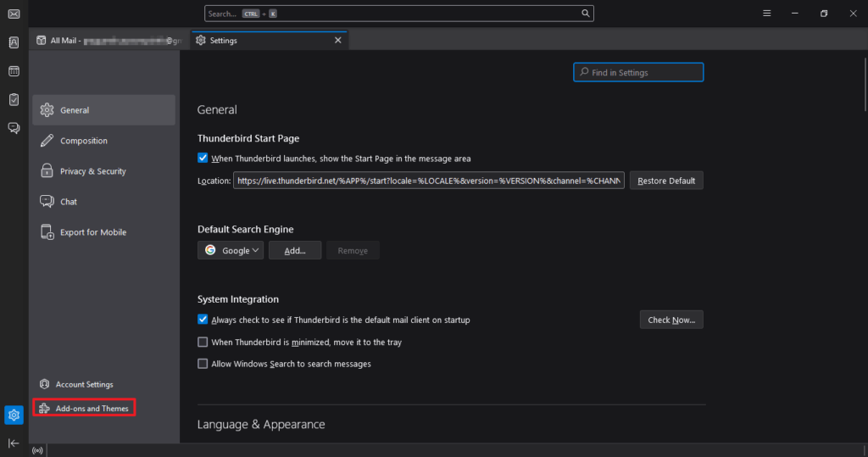Toggle default mail client check on startup

pyautogui.click(x=203, y=320)
